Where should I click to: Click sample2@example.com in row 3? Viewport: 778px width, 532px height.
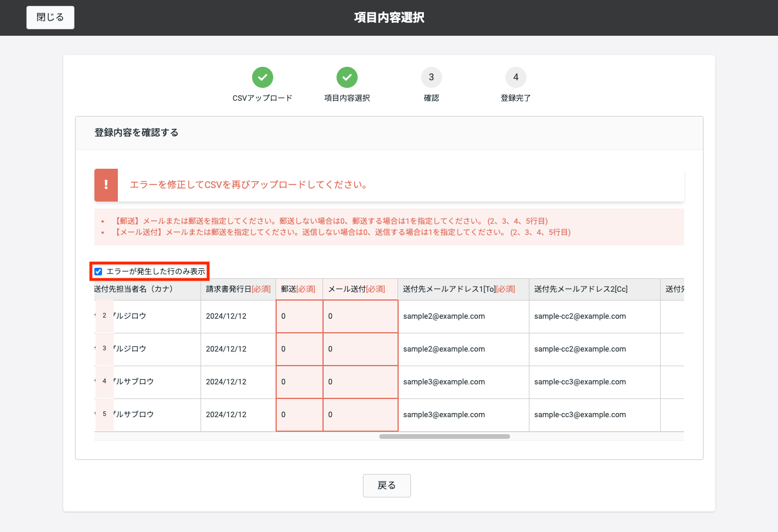(x=444, y=349)
